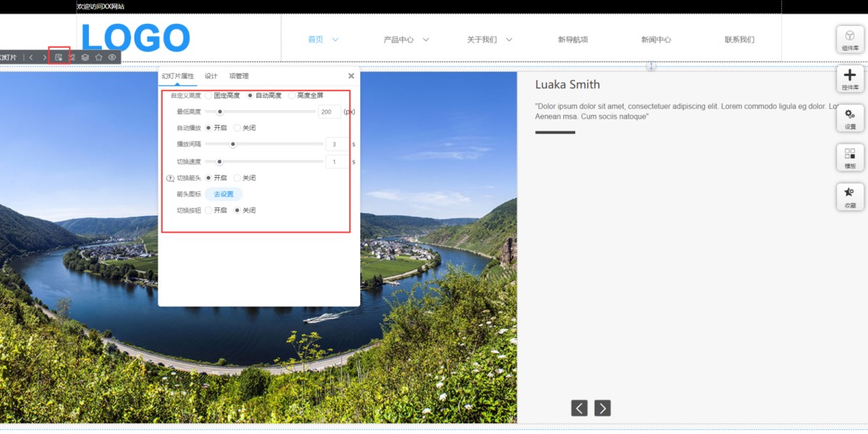
Task: Click the slideshow properties icon in toolbar
Action: click(x=59, y=57)
